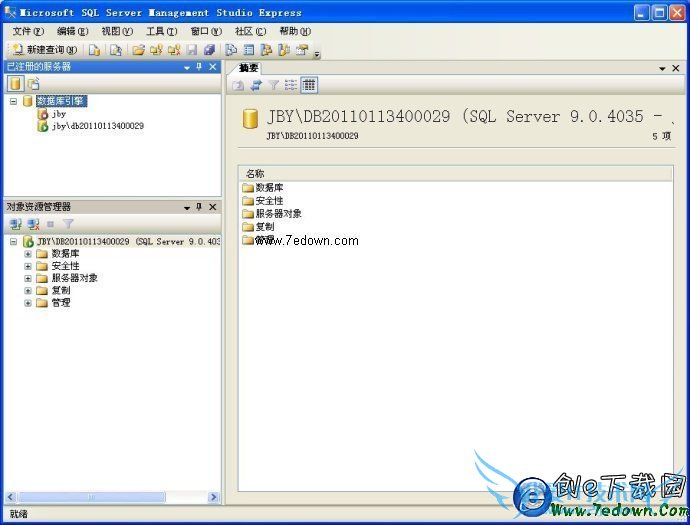Expand the 管理 node in Object Explorer
The height and width of the screenshot is (525, 690).
click(x=28, y=303)
